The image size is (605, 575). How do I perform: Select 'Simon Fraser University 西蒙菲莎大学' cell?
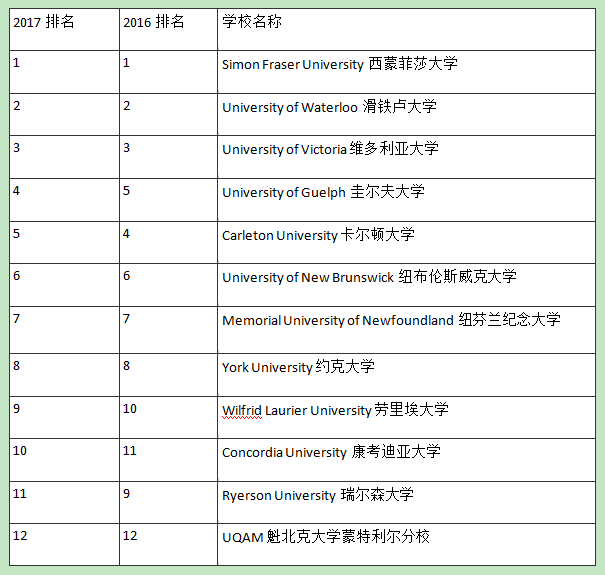pyautogui.click(x=407, y=72)
